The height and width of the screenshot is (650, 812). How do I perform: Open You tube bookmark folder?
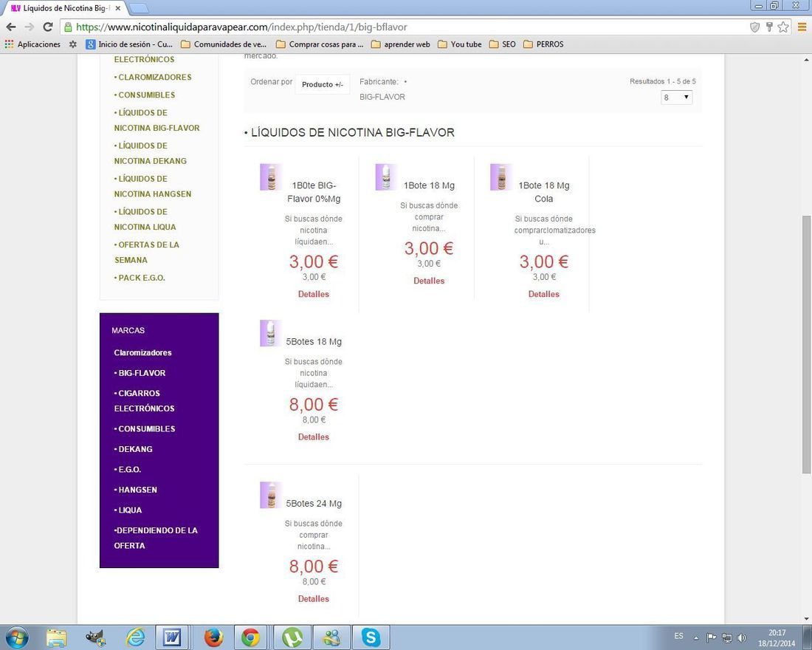[460, 44]
